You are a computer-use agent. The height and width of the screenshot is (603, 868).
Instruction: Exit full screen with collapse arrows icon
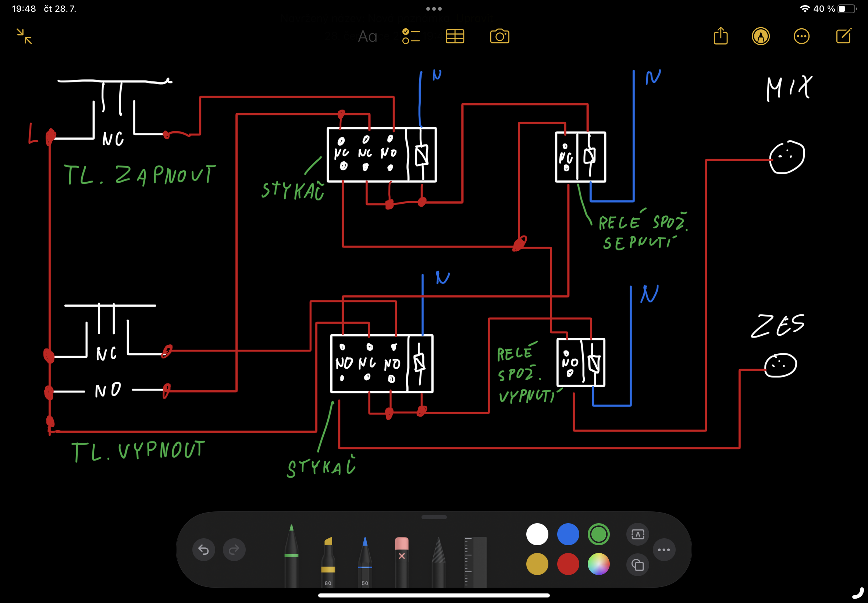[25, 37]
